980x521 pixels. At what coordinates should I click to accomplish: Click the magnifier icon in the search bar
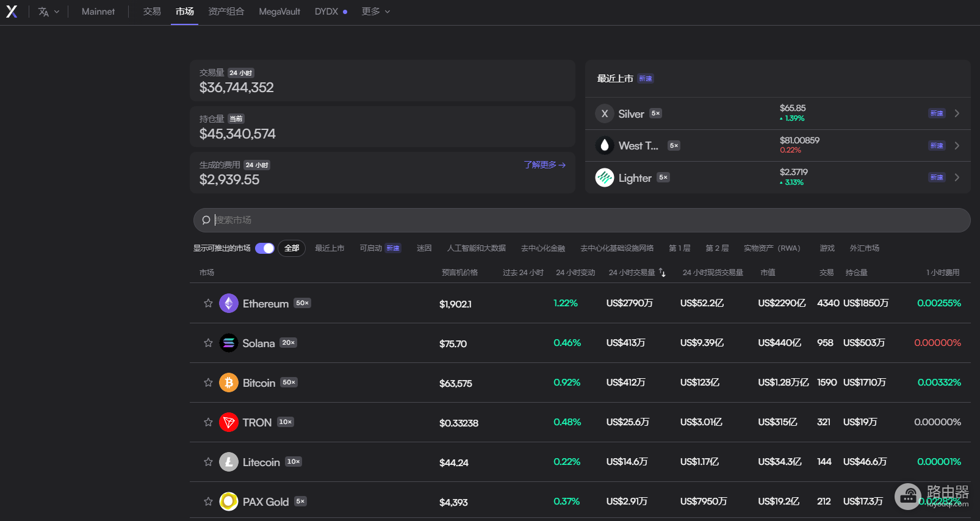(206, 220)
